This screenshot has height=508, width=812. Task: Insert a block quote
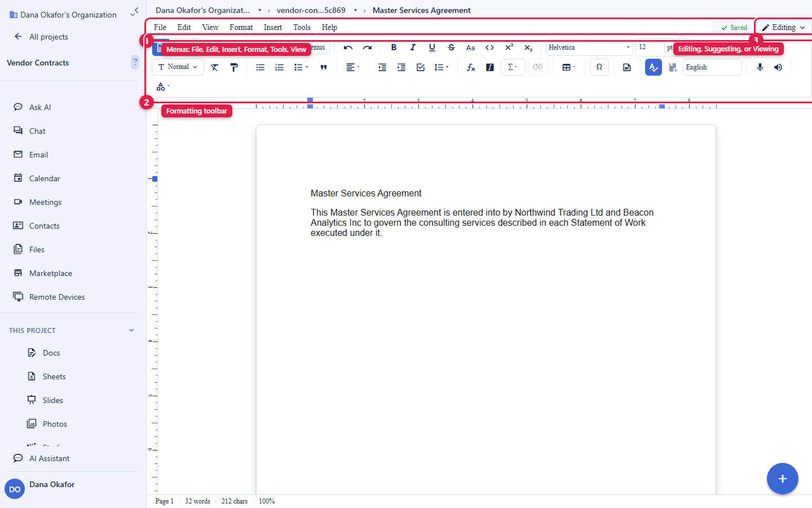pyautogui.click(x=324, y=67)
